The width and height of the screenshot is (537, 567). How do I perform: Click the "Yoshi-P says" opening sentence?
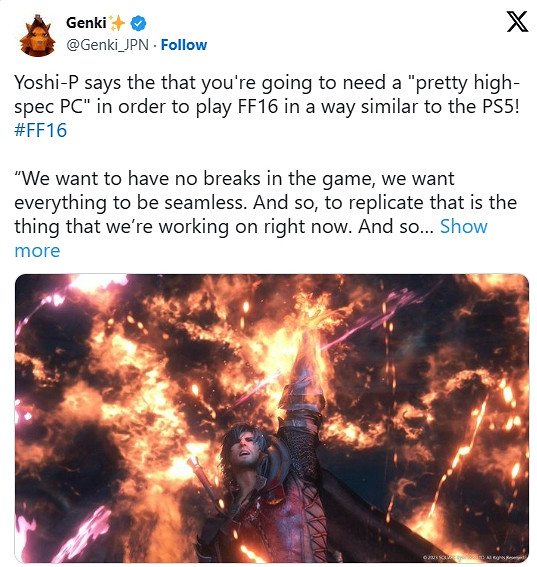tap(266, 94)
